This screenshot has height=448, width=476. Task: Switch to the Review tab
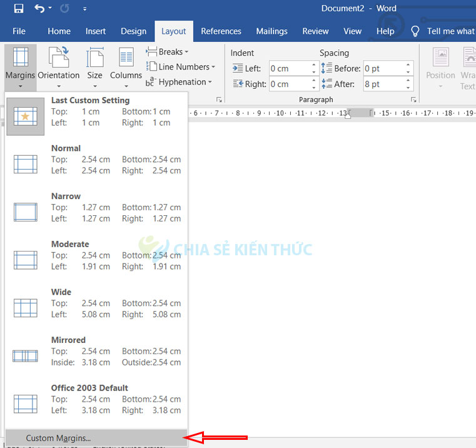(x=315, y=31)
